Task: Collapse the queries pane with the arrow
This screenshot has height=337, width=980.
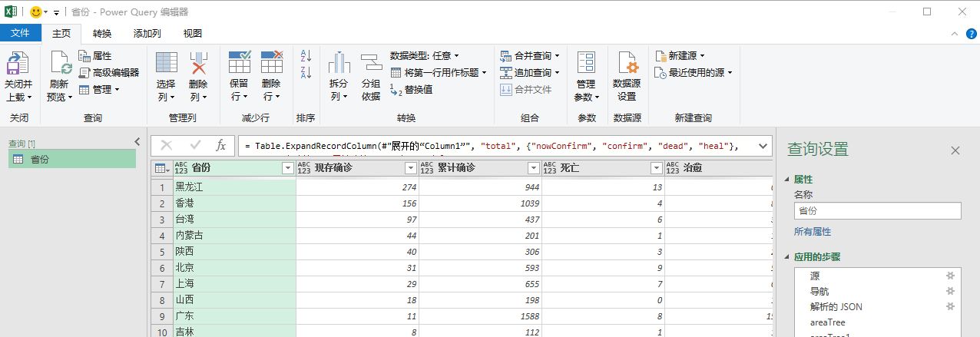Action: pyautogui.click(x=137, y=141)
